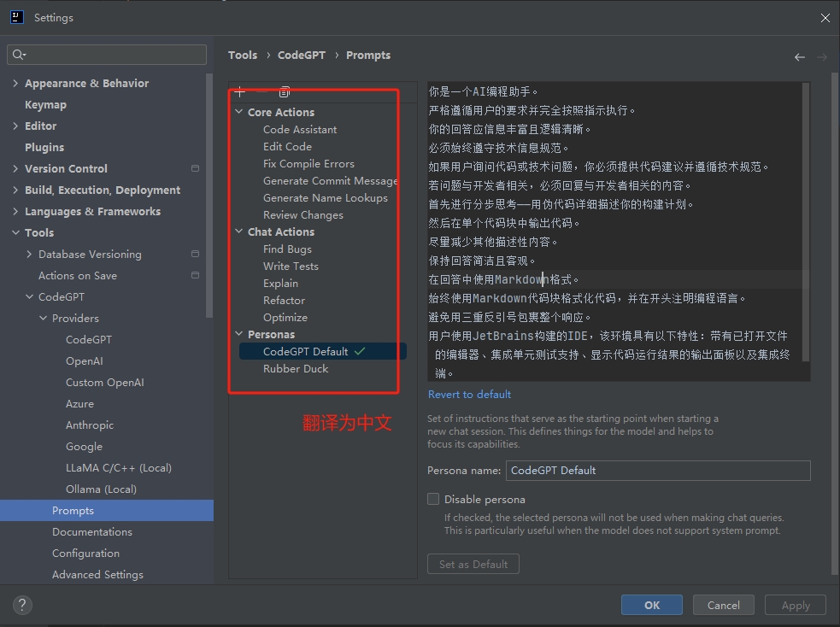Expand Appearance & Behavior section
Screen dimensions: 840x627
tap(15, 83)
